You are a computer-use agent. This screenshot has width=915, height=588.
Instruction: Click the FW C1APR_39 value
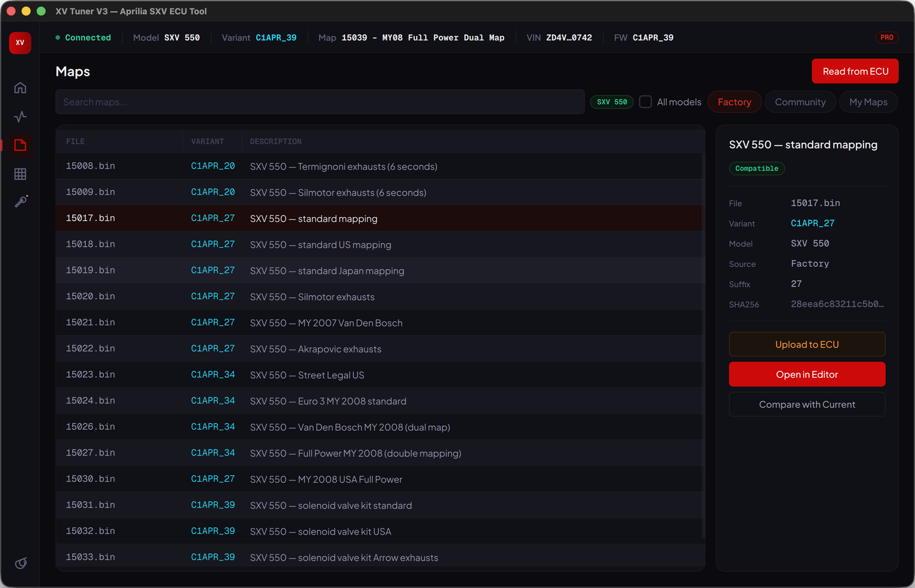point(653,38)
